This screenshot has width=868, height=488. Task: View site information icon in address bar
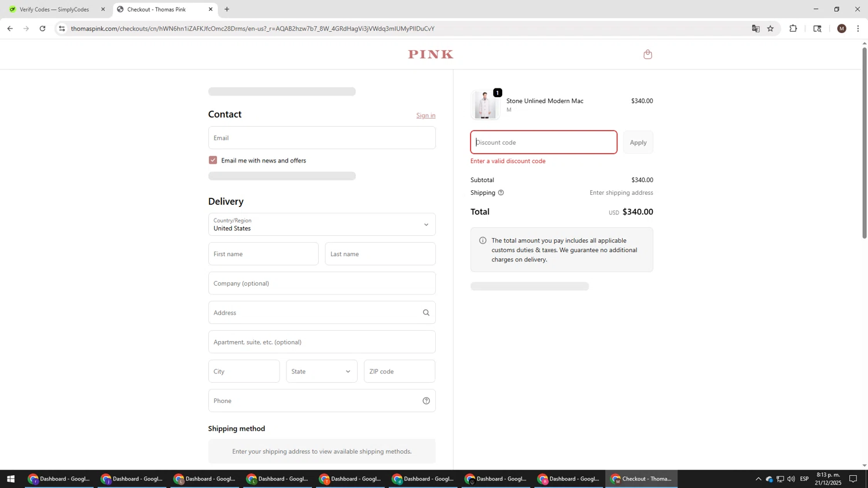pos(62,28)
